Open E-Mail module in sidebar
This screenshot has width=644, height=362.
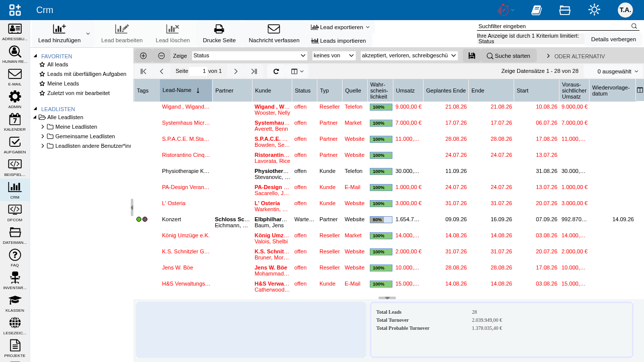[x=15, y=77]
